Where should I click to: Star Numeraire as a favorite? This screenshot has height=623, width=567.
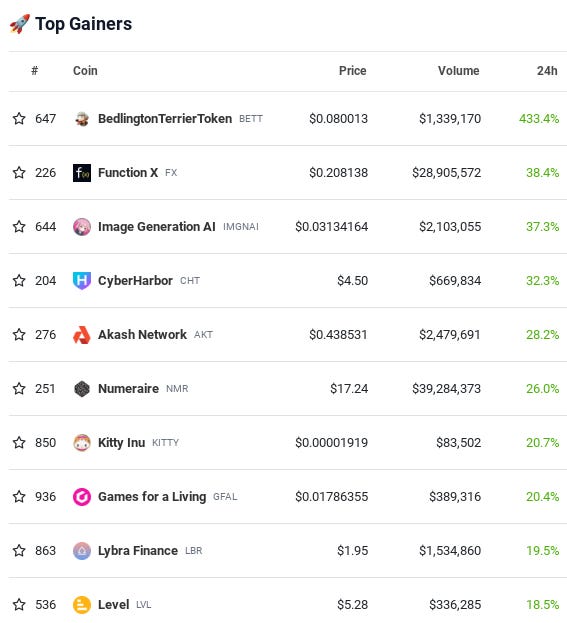pos(19,389)
